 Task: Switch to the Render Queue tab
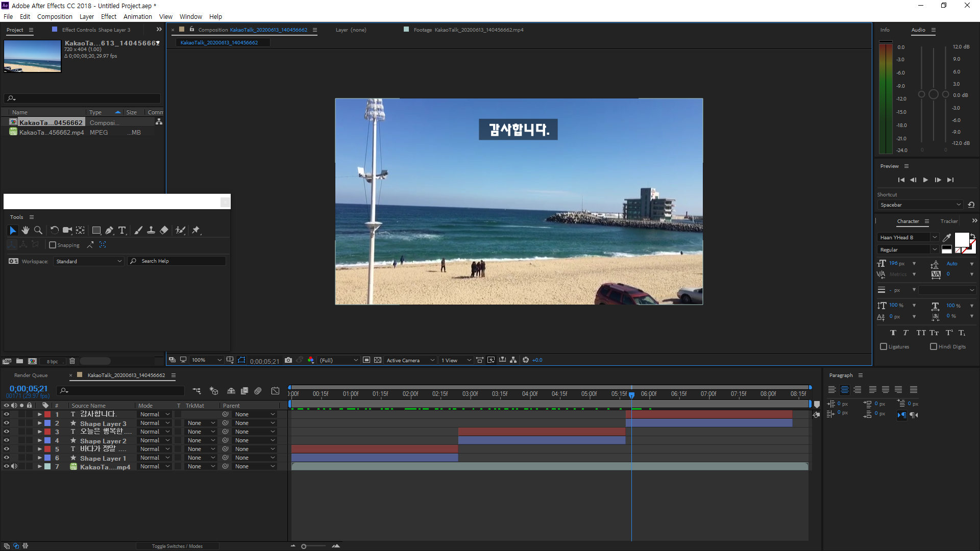(x=31, y=375)
